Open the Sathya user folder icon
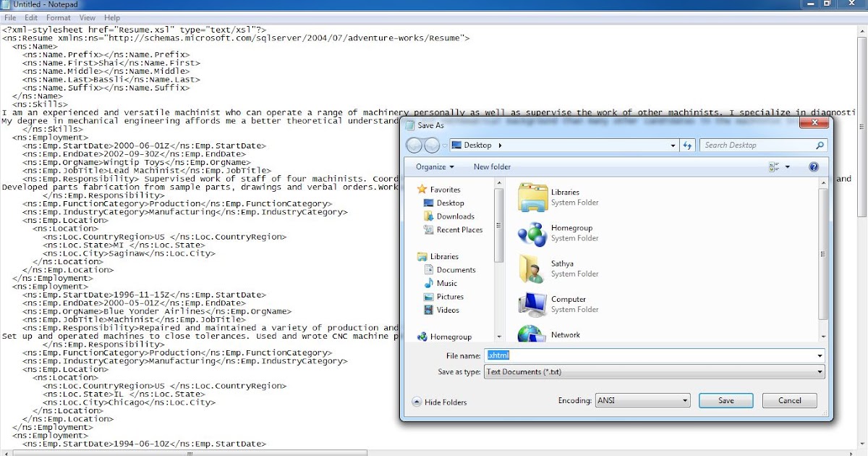868x456 pixels. pyautogui.click(x=533, y=269)
